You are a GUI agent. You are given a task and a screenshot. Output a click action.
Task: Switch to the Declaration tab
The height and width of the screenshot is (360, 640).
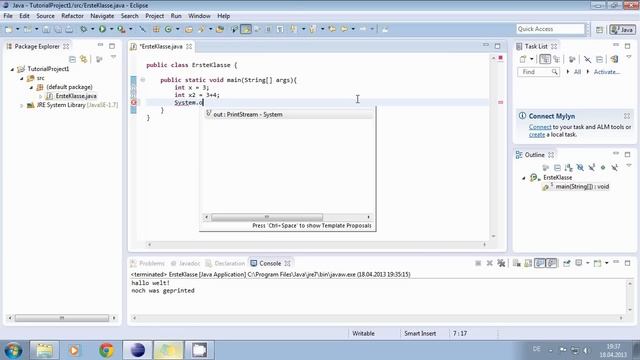(x=225, y=263)
